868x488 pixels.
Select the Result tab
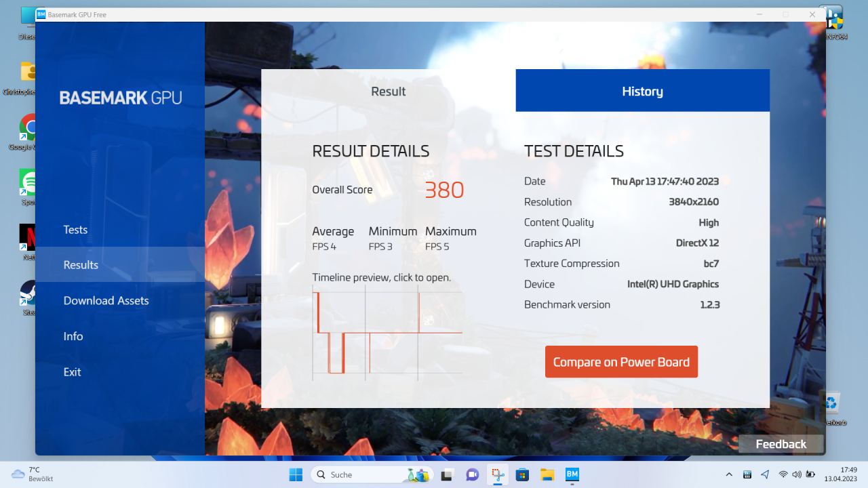tap(388, 91)
